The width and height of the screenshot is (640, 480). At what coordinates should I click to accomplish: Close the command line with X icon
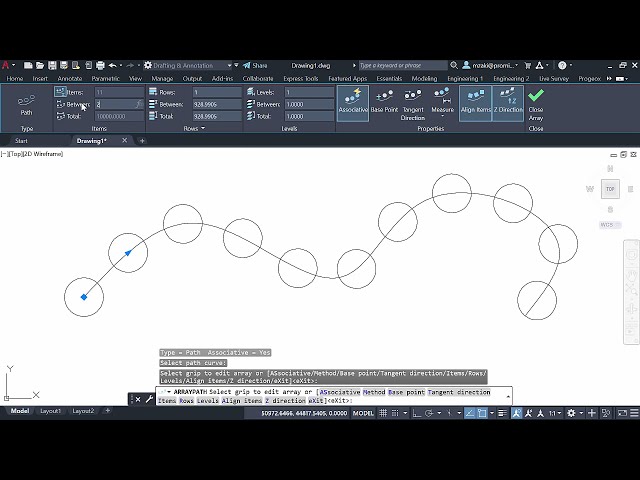[138, 399]
